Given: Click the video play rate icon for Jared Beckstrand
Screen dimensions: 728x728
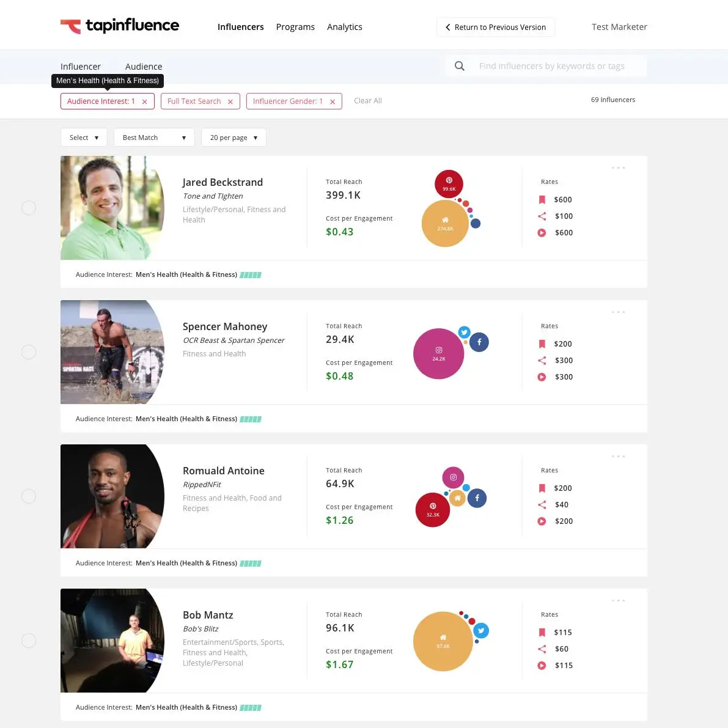Looking at the screenshot, I should (x=542, y=232).
